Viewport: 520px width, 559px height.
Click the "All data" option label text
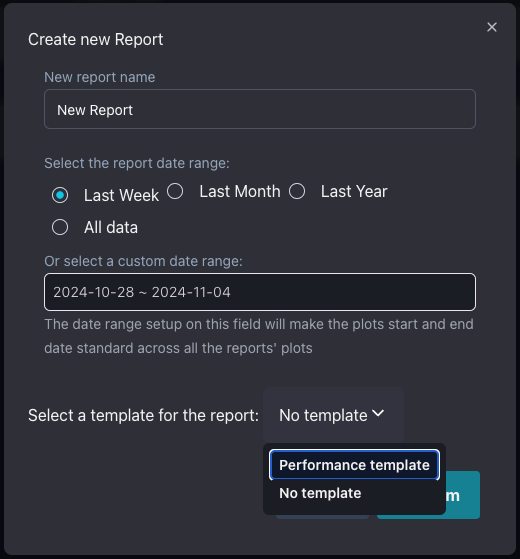pos(111,227)
